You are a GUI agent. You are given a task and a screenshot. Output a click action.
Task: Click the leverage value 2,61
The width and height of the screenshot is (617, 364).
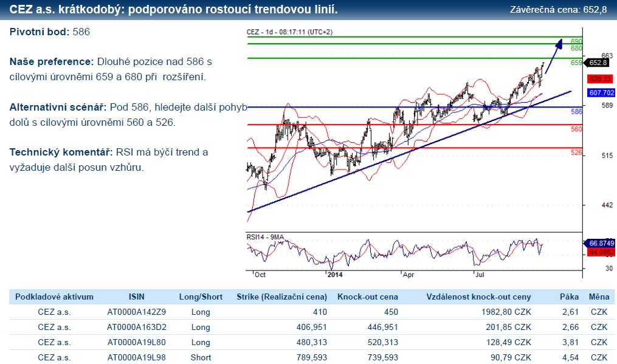pos(571,312)
